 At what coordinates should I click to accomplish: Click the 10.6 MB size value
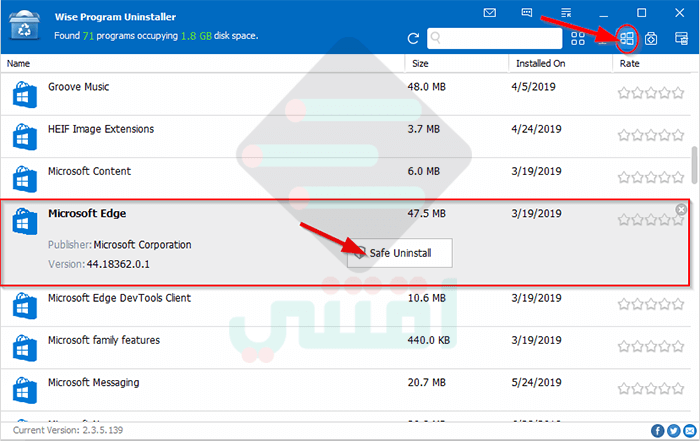point(426,298)
